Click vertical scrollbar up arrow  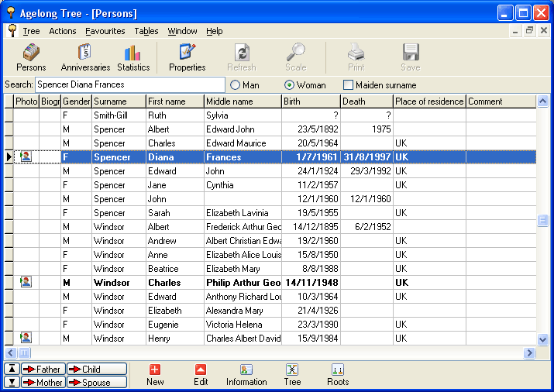(x=542, y=101)
